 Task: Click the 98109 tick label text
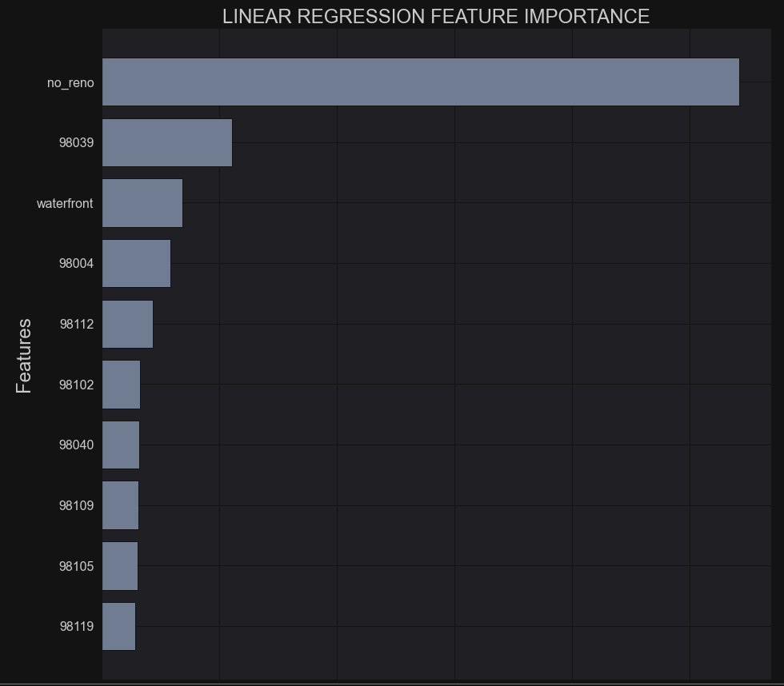(x=76, y=505)
